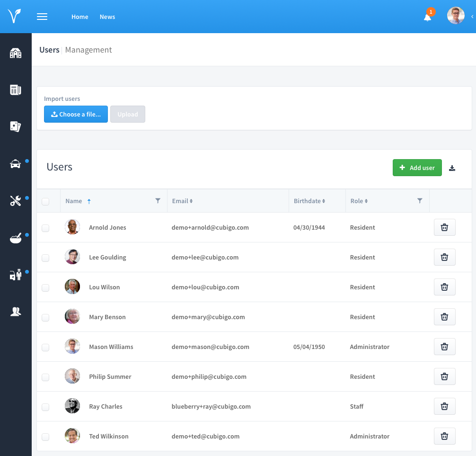Sort the table by Role
The image size is (476, 456).
click(x=359, y=201)
